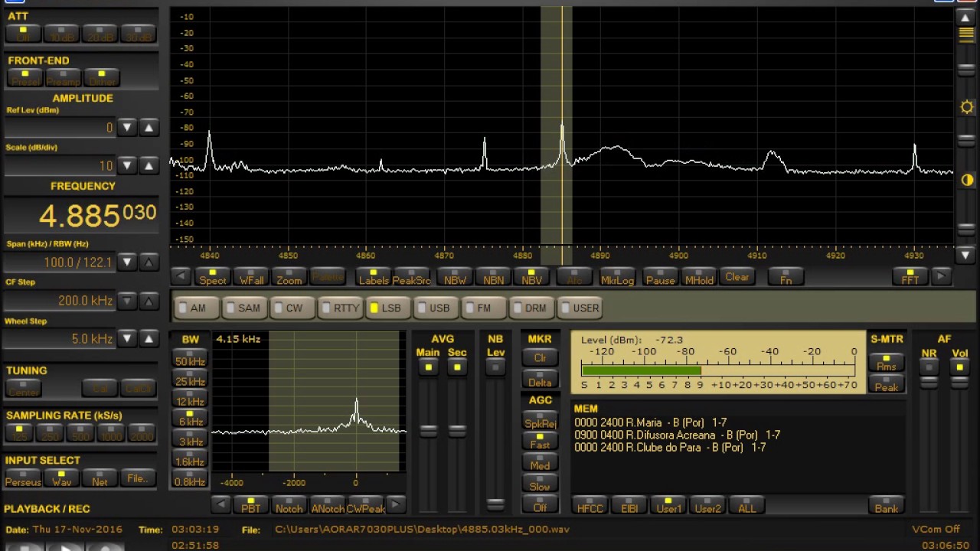Switch to SAM demodulation mode

point(244,308)
